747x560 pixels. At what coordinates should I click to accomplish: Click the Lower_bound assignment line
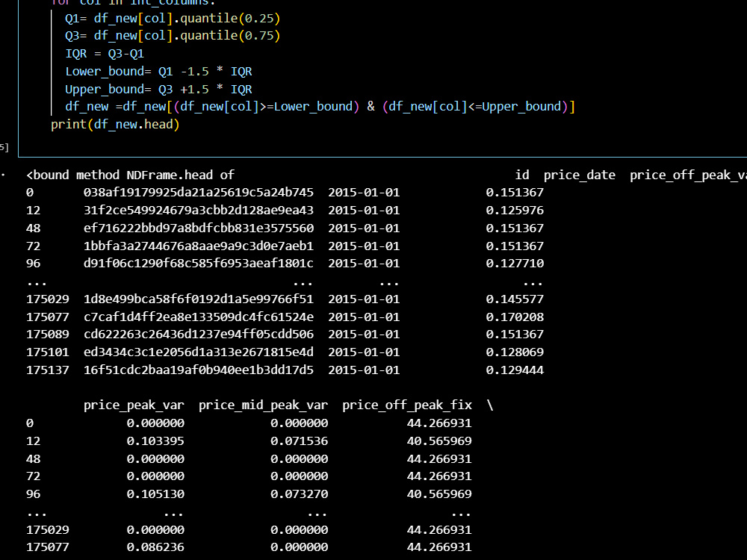[x=158, y=72]
